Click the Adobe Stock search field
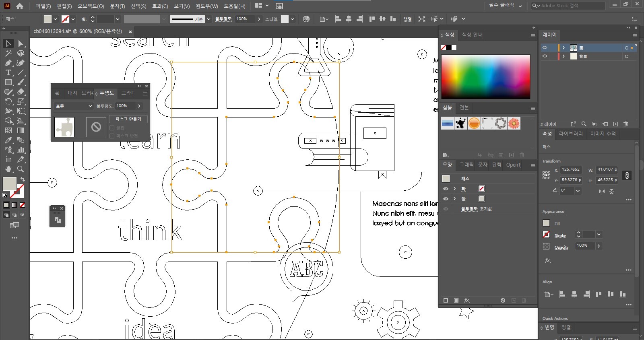Screen dimensions: 644x340 tap(571, 6)
